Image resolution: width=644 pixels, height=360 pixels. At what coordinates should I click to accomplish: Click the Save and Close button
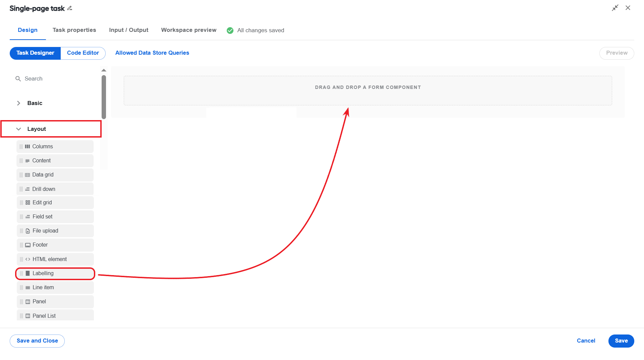tap(37, 341)
